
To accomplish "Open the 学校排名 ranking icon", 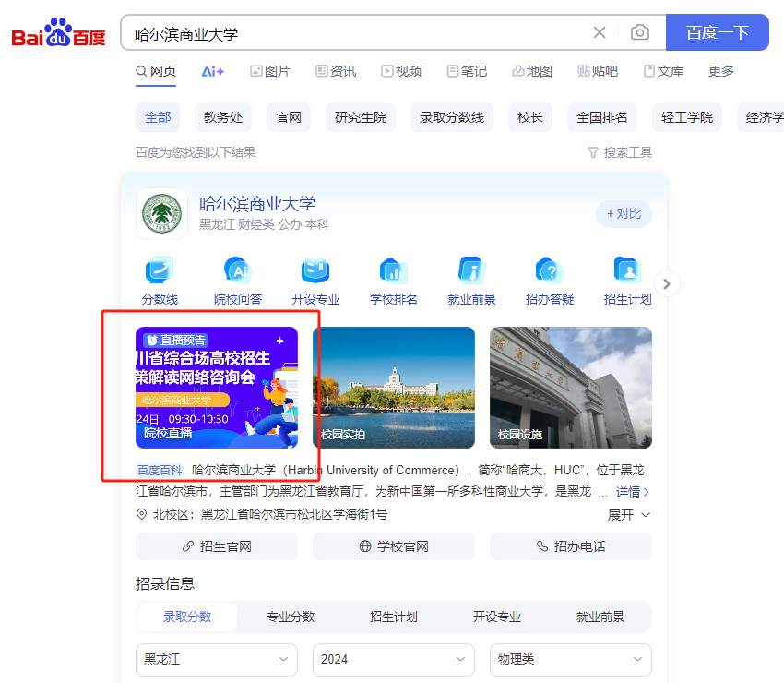I will point(394,271).
